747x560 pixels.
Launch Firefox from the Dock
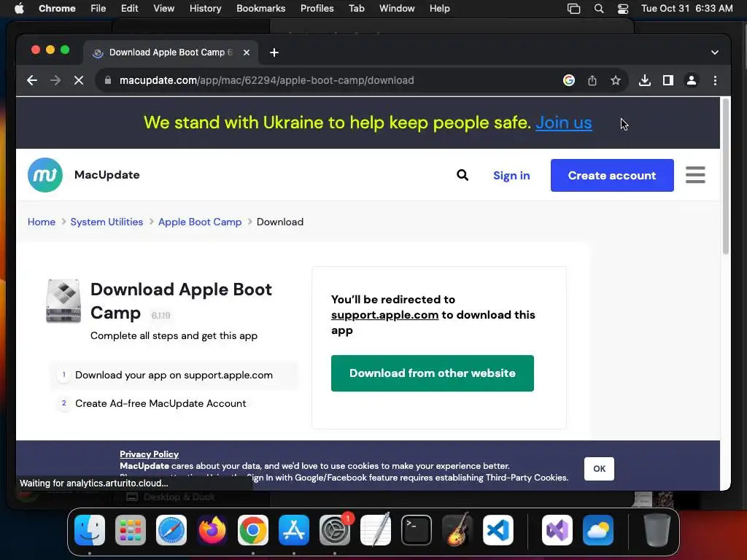point(212,530)
